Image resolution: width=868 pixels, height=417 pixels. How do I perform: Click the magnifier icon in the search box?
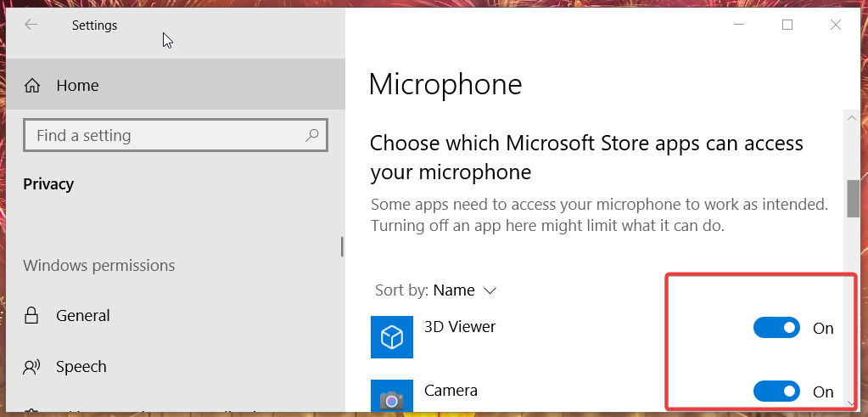pyautogui.click(x=312, y=135)
